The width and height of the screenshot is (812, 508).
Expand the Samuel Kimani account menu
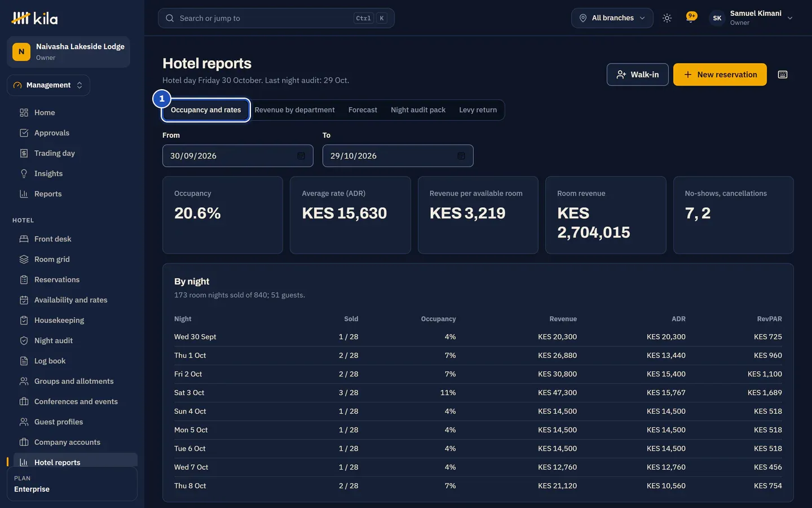pos(752,18)
